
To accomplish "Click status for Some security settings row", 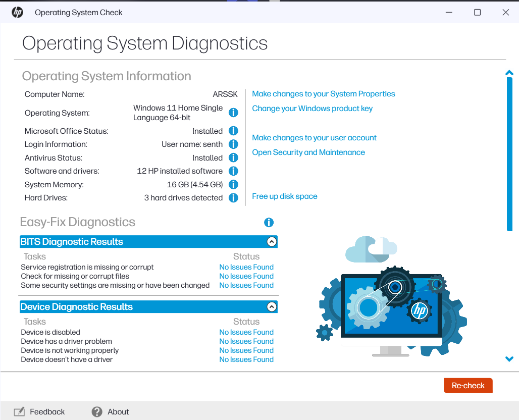I will point(246,285).
